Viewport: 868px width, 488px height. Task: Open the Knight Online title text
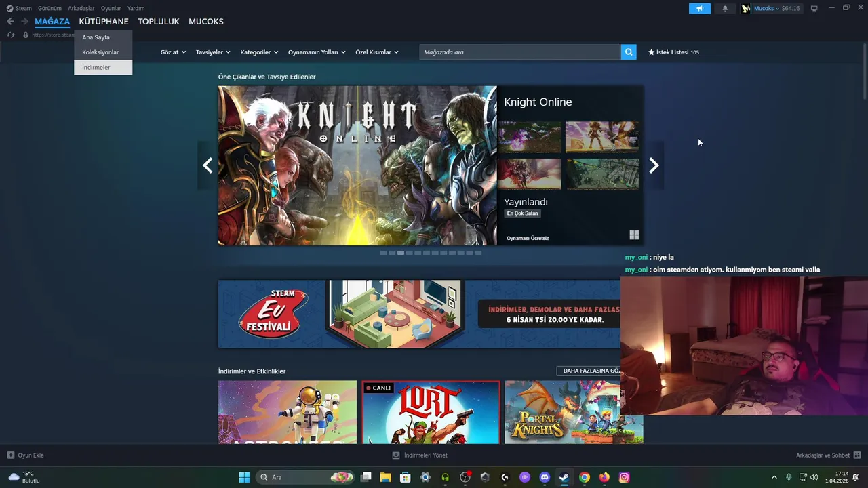tap(538, 102)
